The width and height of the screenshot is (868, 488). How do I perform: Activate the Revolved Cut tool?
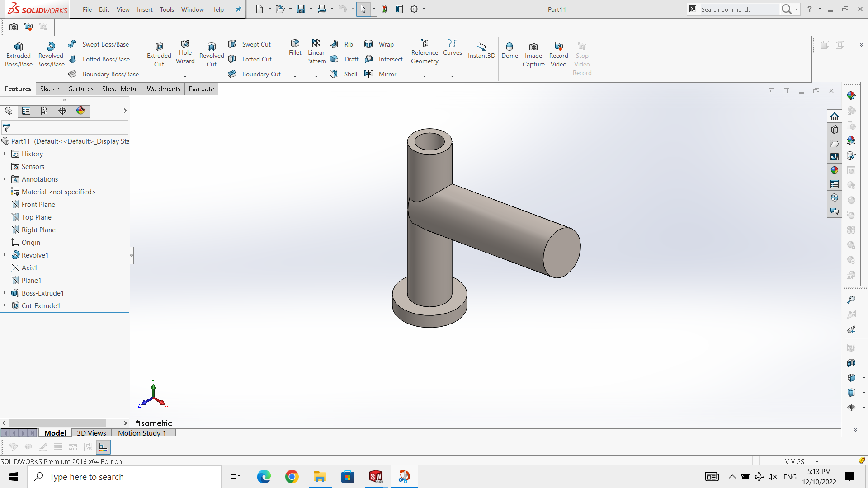pos(212,55)
